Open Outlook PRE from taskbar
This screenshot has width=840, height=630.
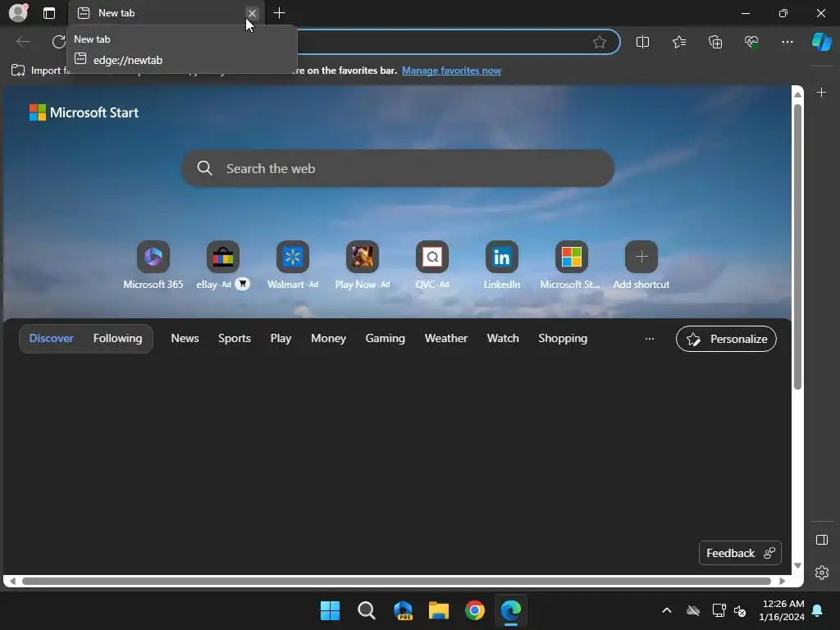tap(403, 610)
